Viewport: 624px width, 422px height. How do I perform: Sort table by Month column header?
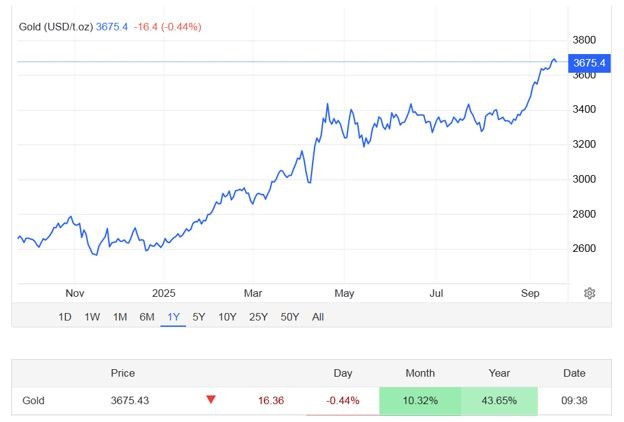pyautogui.click(x=420, y=373)
